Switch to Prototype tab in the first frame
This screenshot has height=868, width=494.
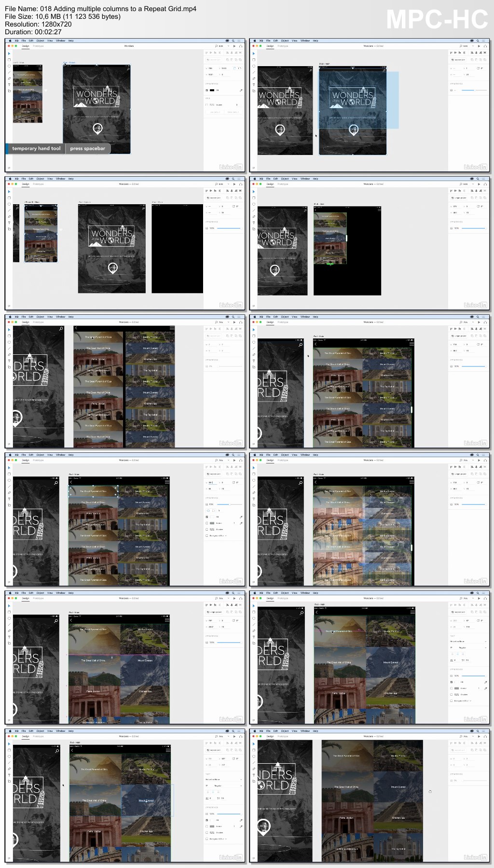38,46
